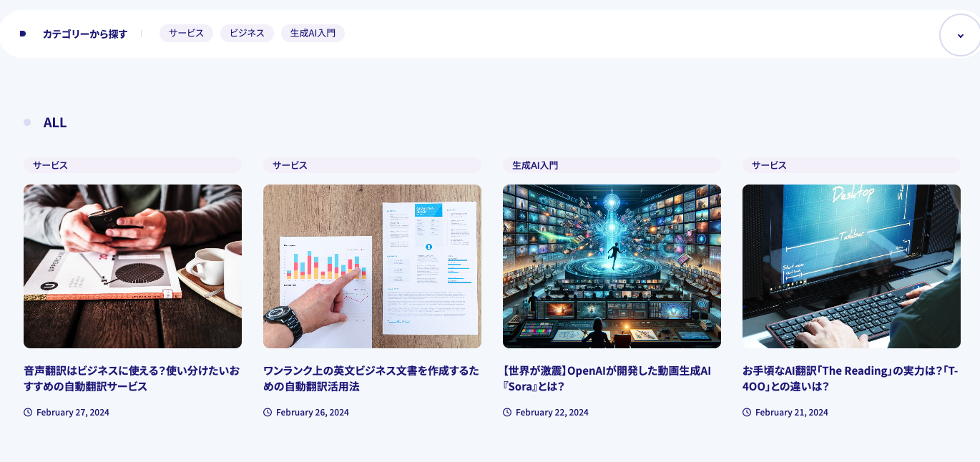Image resolution: width=980 pixels, height=462 pixels.
Task: Open The Reading AI翻訳 article title
Action: click(x=850, y=378)
